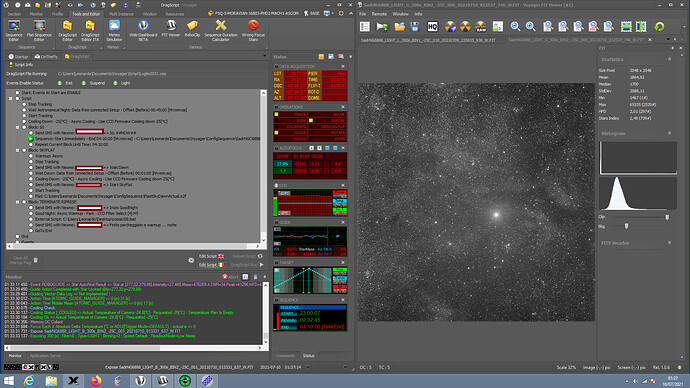Image resolution: width=690 pixels, height=388 pixels.
Task: Collapse the Block: TERMINATE RIPRESE node
Action: tap(18, 202)
